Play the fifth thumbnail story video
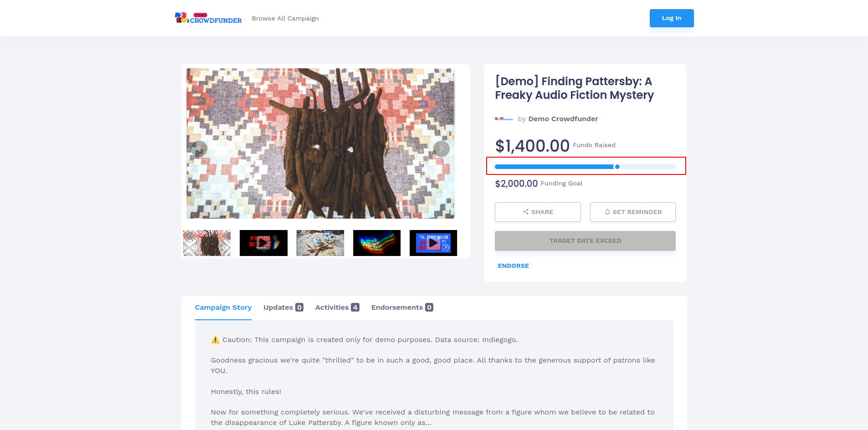 tap(433, 243)
